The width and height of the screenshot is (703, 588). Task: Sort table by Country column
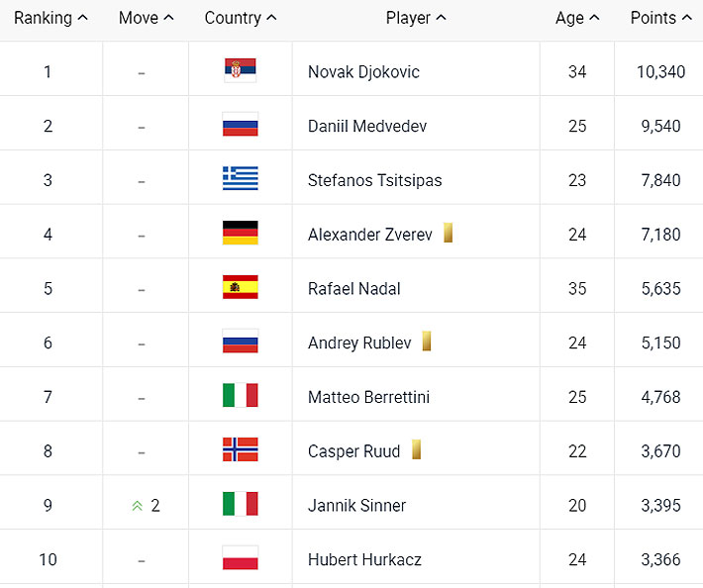(241, 18)
